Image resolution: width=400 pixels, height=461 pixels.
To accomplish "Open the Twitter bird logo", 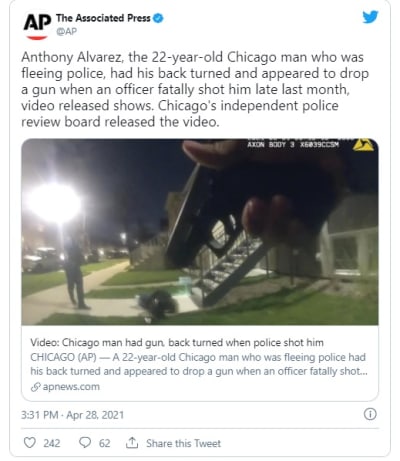I will tap(370, 17).
